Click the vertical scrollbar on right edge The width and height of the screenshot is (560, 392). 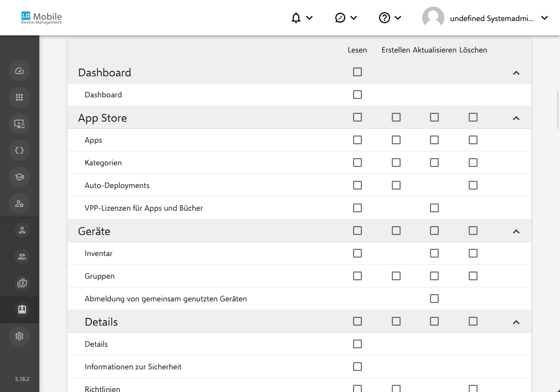pyautogui.click(x=558, y=110)
